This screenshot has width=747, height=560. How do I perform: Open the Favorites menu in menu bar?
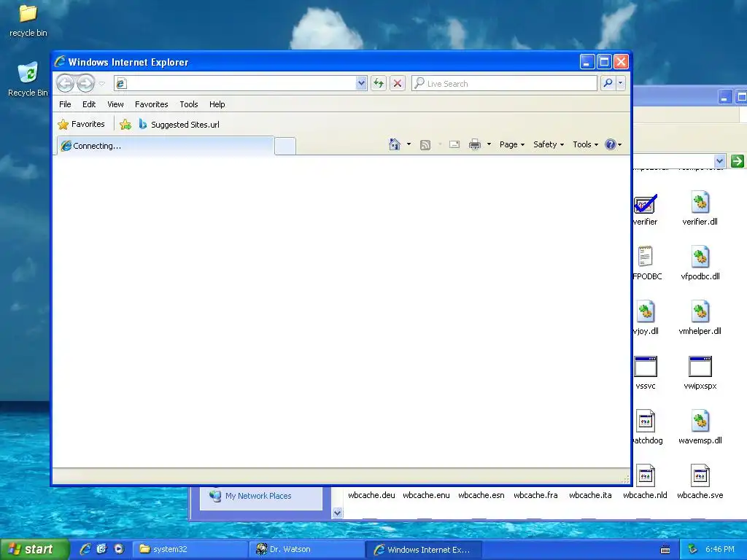(x=152, y=104)
